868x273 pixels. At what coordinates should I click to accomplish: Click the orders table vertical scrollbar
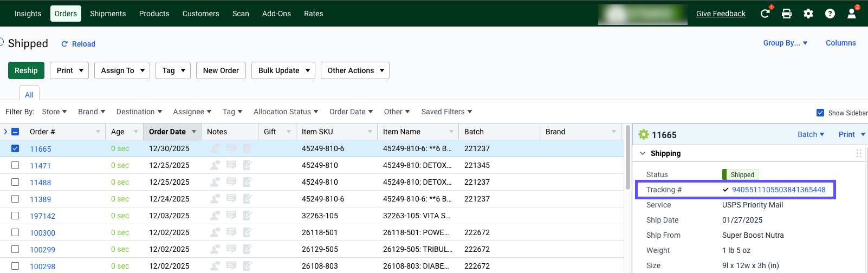point(628,157)
